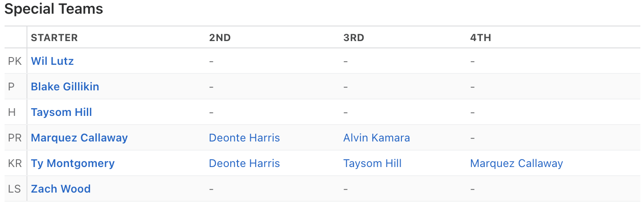
Task: Open Deonte Harris in KR row
Action: point(244,163)
